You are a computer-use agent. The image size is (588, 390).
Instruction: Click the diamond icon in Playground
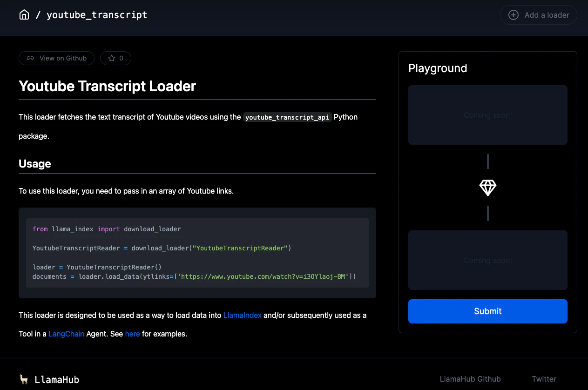point(488,188)
